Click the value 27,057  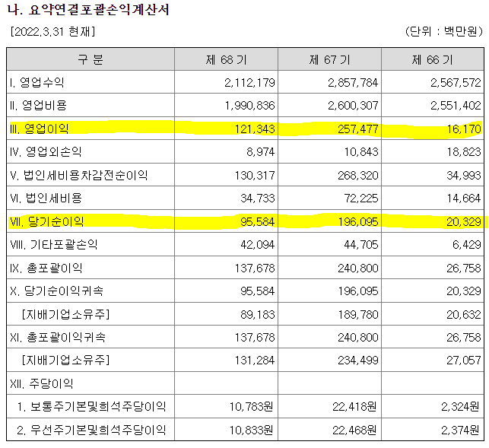coord(464,361)
